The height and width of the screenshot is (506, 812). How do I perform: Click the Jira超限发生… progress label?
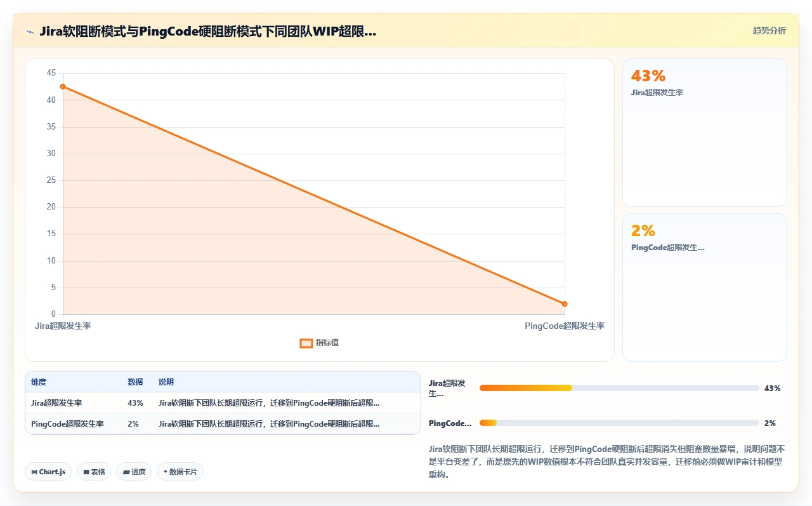point(447,388)
